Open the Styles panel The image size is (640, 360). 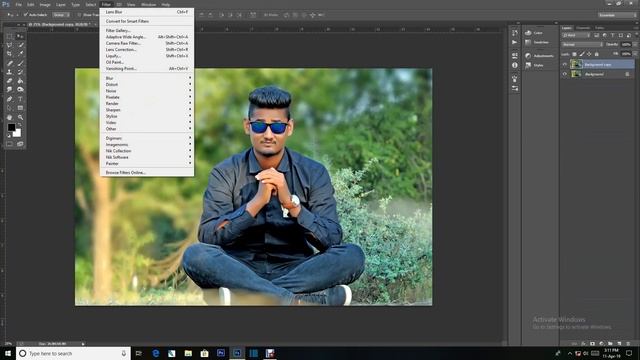[534, 65]
